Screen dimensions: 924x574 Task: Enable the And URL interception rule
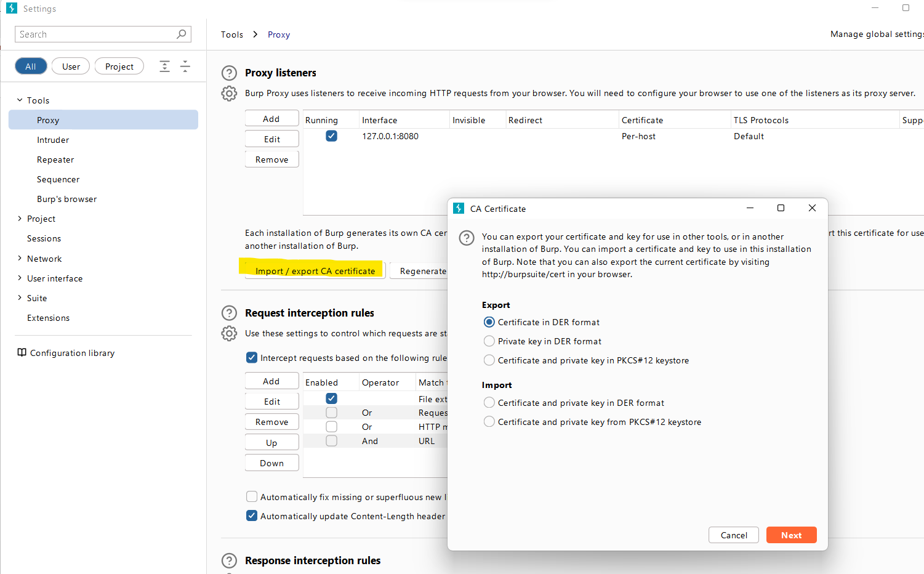[331, 441]
